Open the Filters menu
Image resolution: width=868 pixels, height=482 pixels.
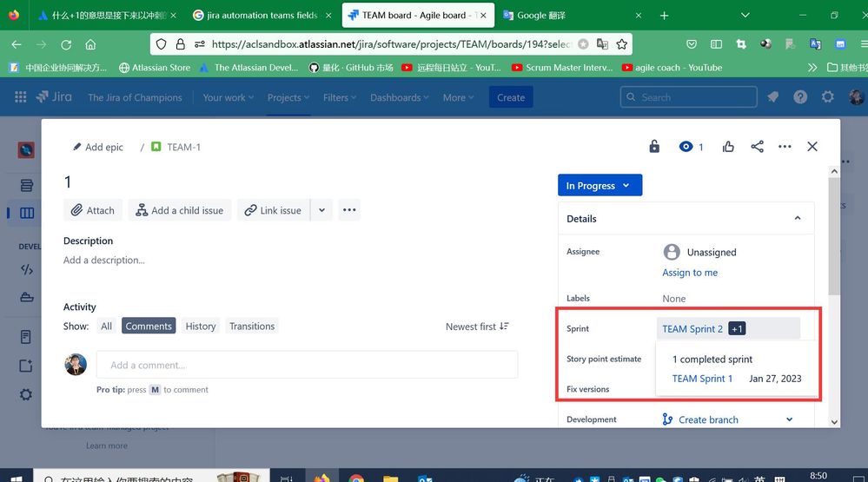pyautogui.click(x=340, y=97)
